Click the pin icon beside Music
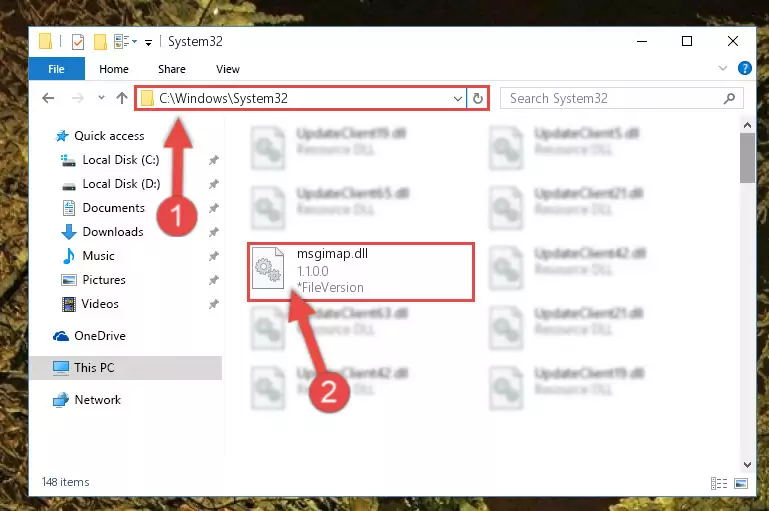This screenshot has height=511, width=769. point(213,256)
